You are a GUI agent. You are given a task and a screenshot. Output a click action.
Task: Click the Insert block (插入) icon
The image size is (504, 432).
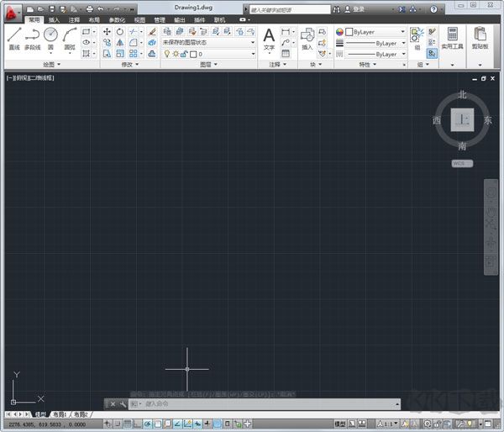click(x=307, y=39)
